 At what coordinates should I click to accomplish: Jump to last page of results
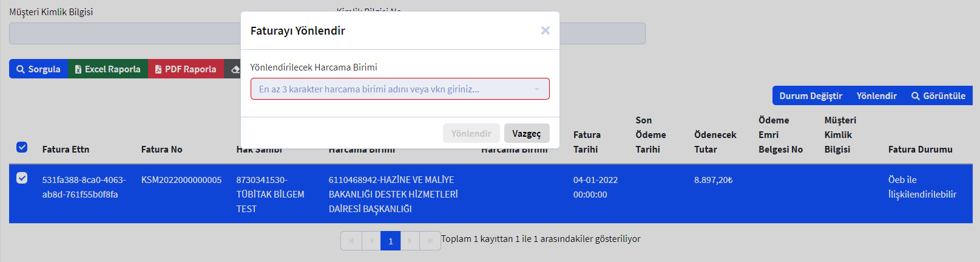point(430,241)
